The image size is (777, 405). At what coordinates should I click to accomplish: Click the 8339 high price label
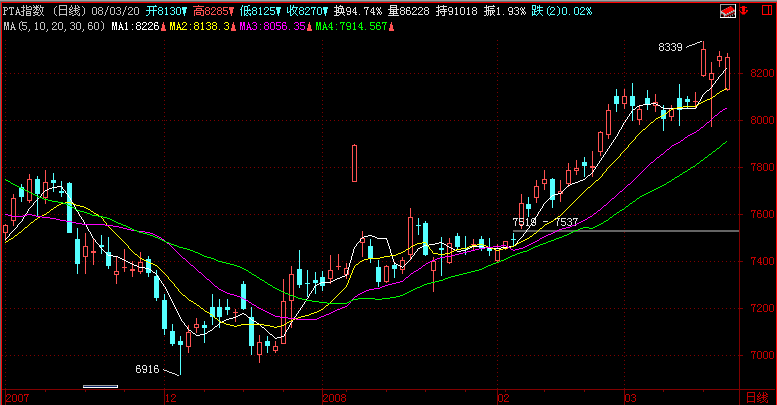[671, 47]
